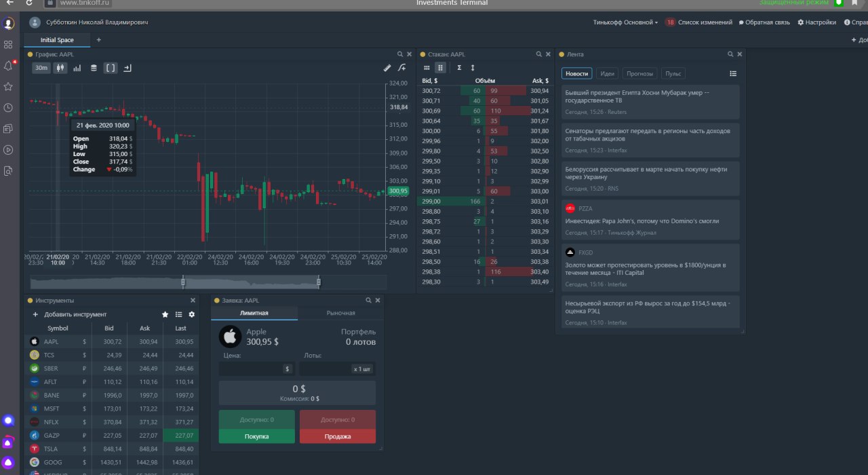Viewport: 868px width, 475px height.
Task: Open the add-indicator function icon on chart
Action: [402, 68]
